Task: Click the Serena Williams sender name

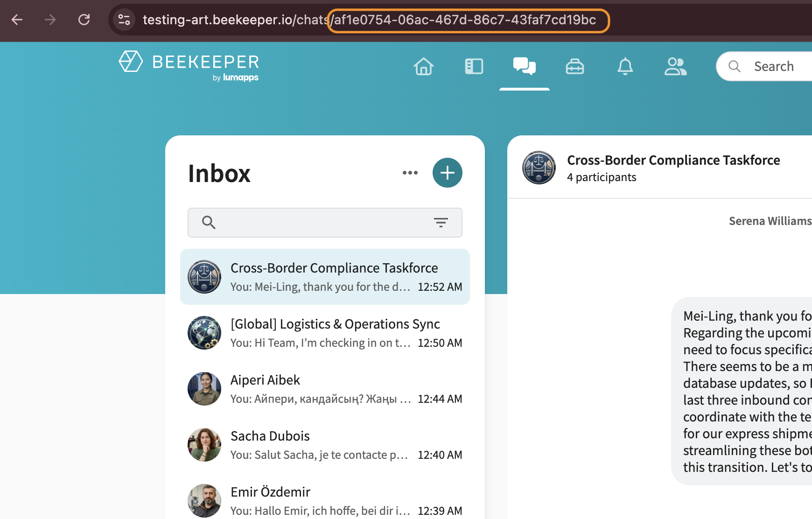Action: 770,221
